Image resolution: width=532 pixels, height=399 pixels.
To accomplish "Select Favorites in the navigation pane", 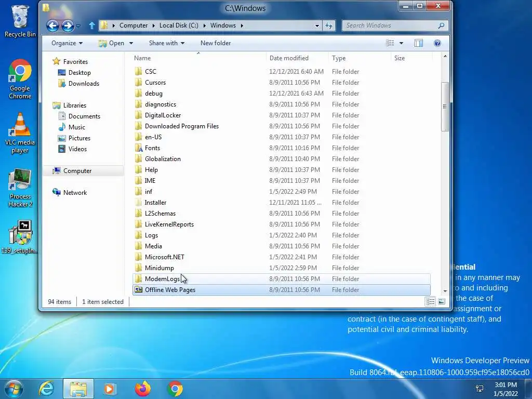I will click(x=75, y=62).
